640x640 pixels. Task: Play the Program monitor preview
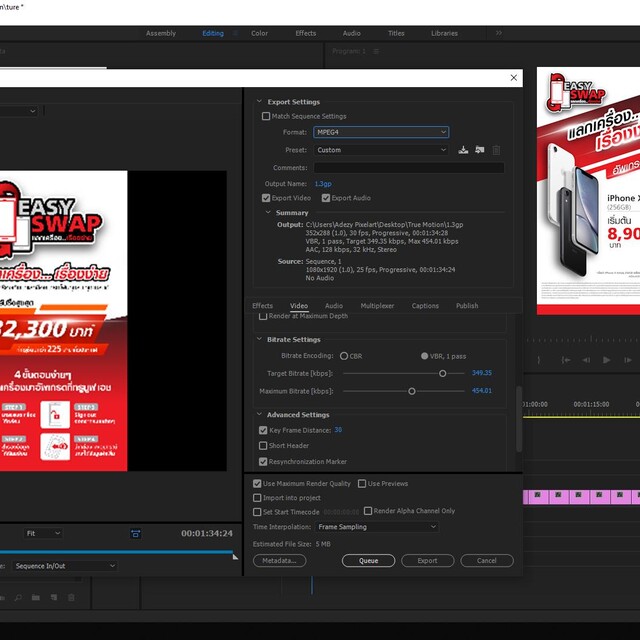pyautogui.click(x=607, y=360)
